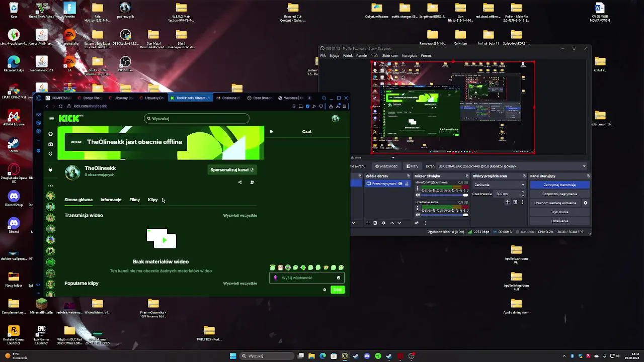Open chat settings gear in Kick
The width and height of the screenshot is (644, 362).
[x=325, y=290]
